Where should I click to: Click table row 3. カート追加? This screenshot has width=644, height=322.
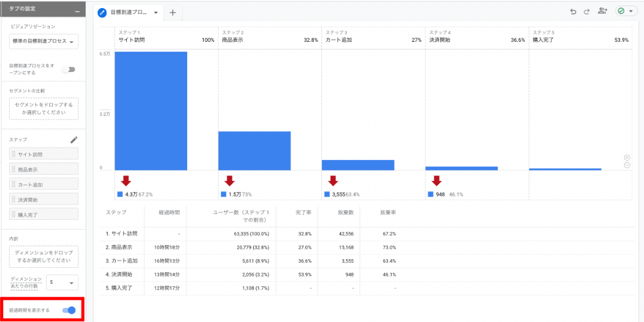[368, 261]
